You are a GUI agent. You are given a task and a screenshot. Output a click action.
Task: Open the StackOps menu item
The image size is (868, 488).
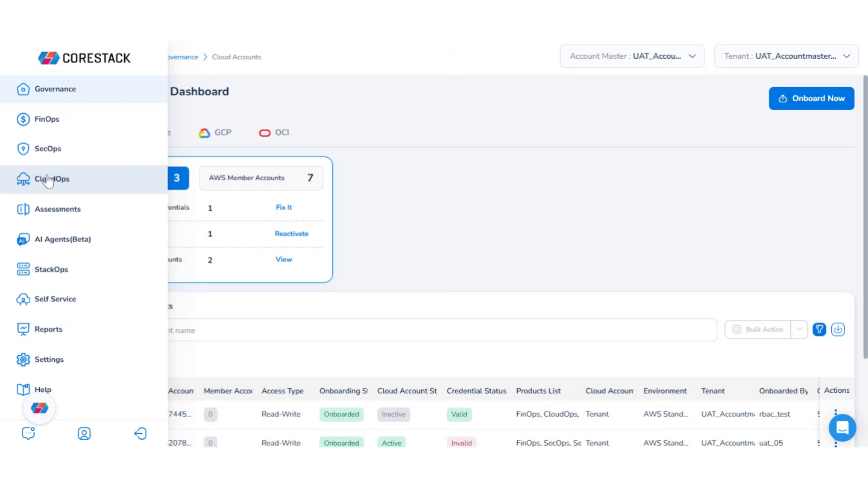pos(84,269)
